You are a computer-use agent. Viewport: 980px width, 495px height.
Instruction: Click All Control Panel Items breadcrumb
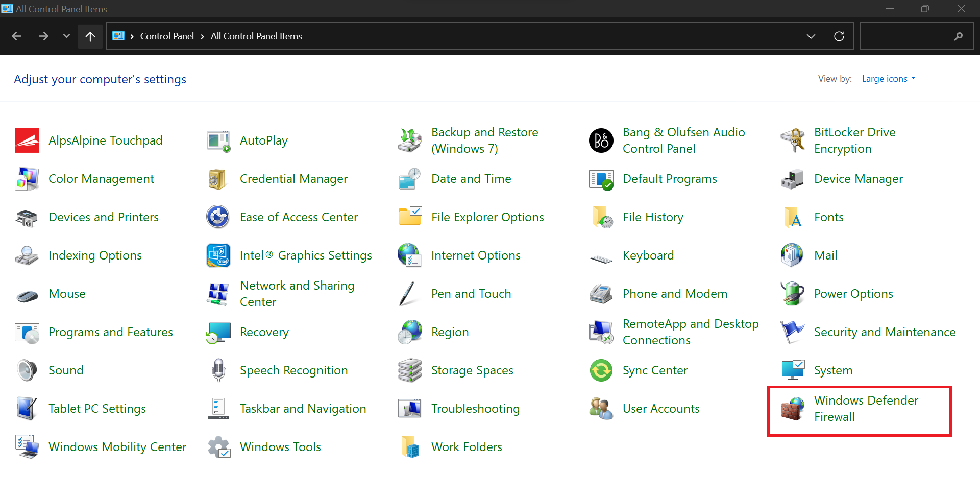click(x=256, y=36)
